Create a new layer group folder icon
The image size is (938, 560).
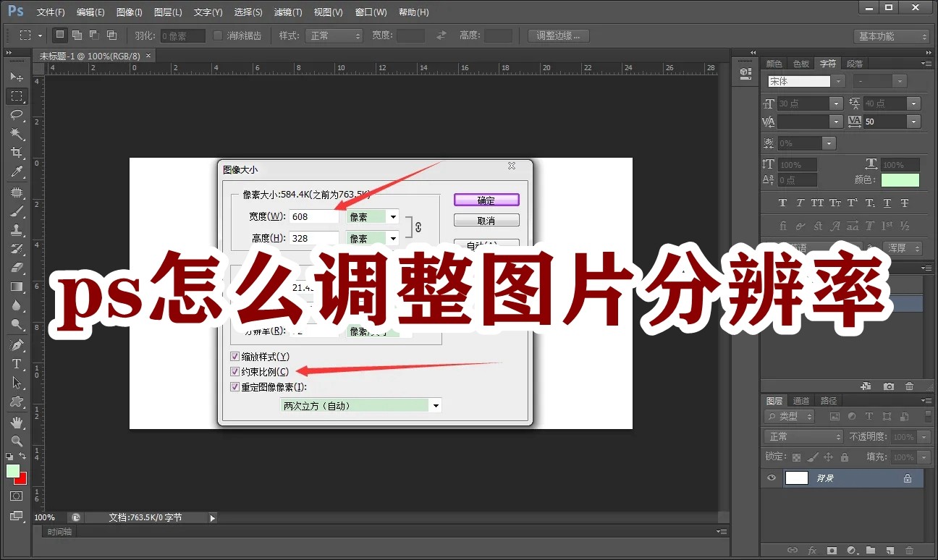[871, 551]
